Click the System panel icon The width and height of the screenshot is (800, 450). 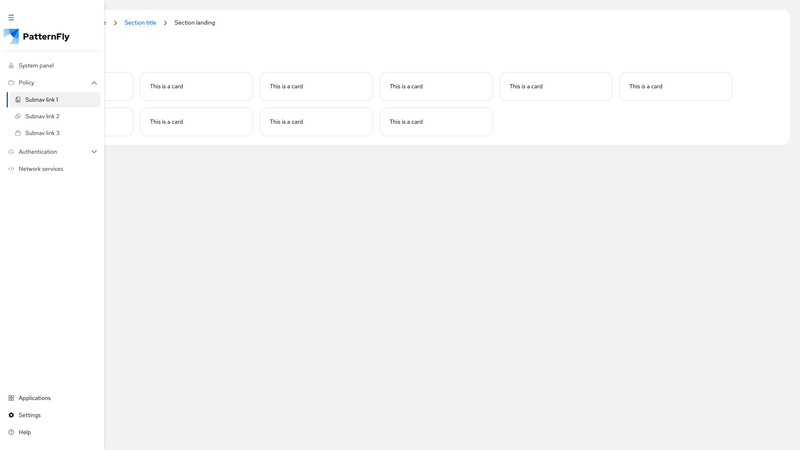(11, 65)
